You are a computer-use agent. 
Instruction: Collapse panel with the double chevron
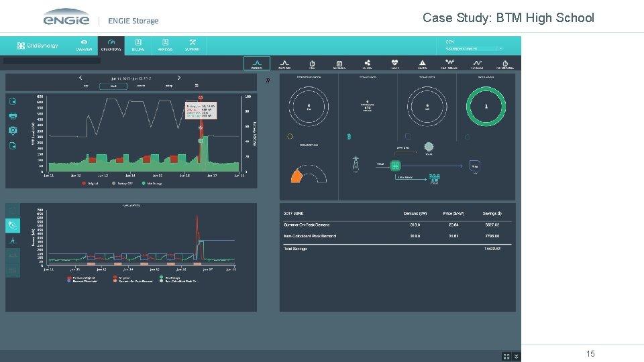click(x=268, y=80)
